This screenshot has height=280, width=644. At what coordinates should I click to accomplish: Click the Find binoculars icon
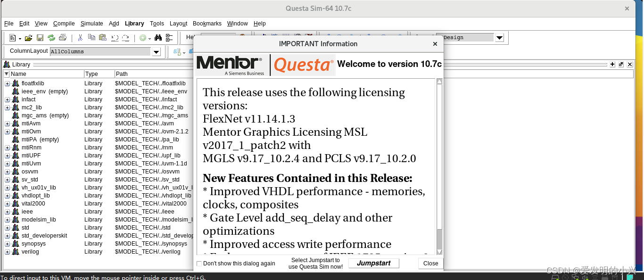click(x=158, y=38)
